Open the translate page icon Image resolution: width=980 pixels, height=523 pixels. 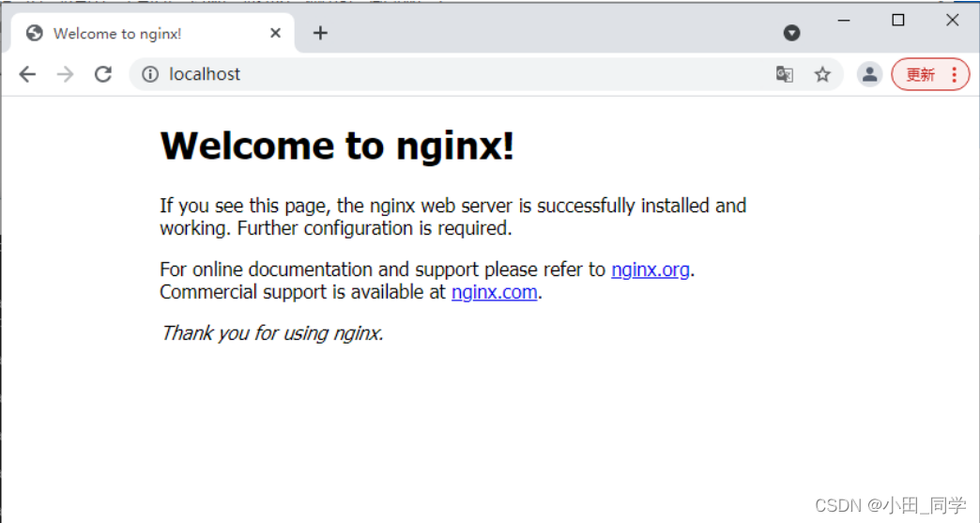click(x=785, y=74)
